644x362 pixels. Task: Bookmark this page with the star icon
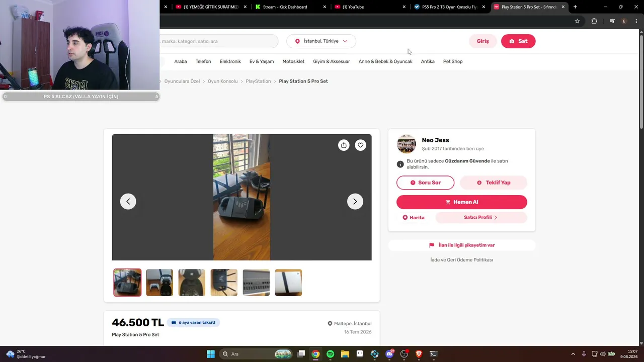point(577,21)
